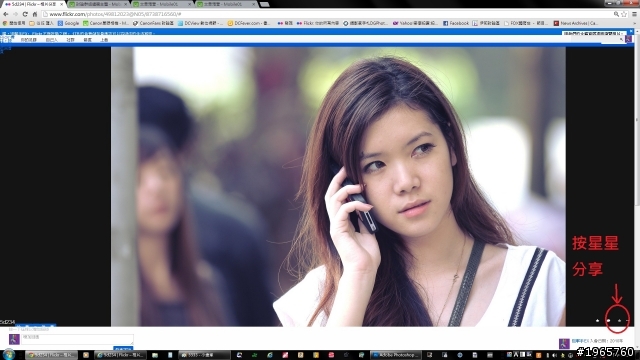Viewport: 640px width, 360px height.
Task: Open the Google bookmark
Action: point(68,23)
